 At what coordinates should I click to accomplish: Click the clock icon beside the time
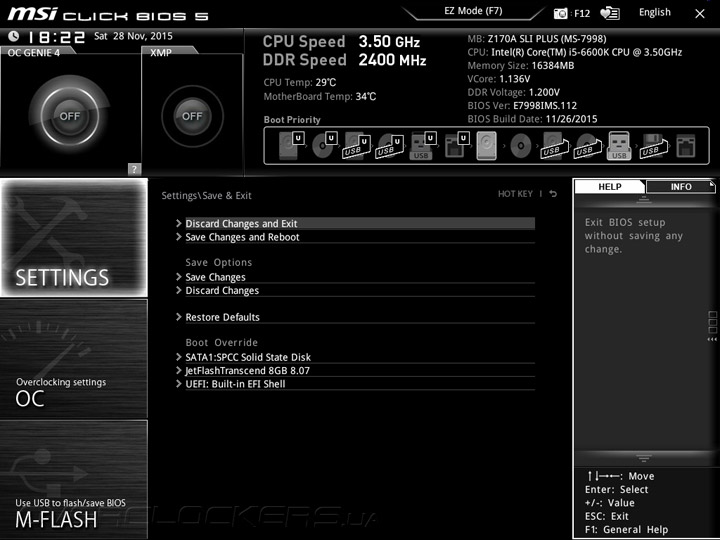(x=13, y=36)
